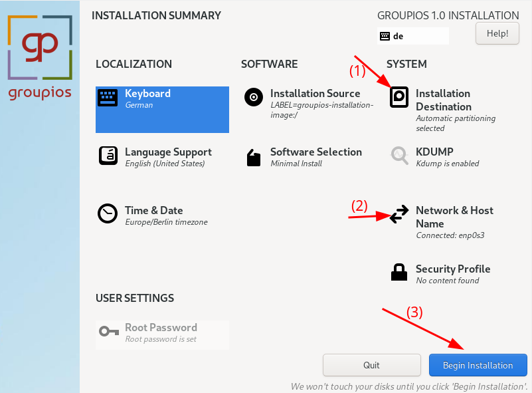Viewport: 532px width, 393px height.
Task: Click the Network & Host Name arrows icon
Action: pos(399,214)
